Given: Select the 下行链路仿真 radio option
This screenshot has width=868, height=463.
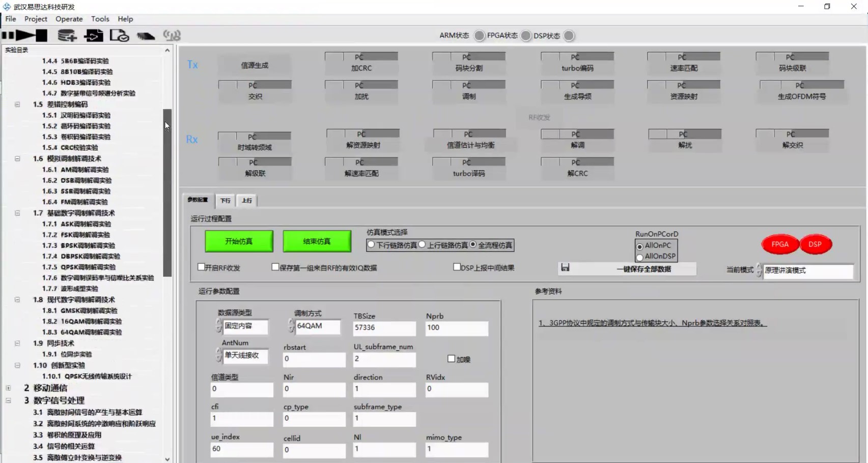Looking at the screenshot, I should coord(371,245).
